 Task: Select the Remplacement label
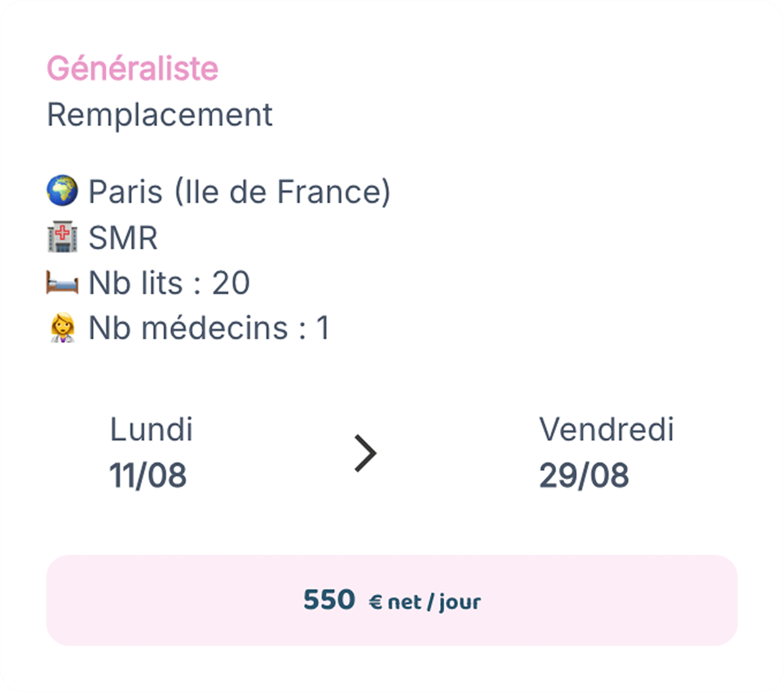tap(160, 115)
